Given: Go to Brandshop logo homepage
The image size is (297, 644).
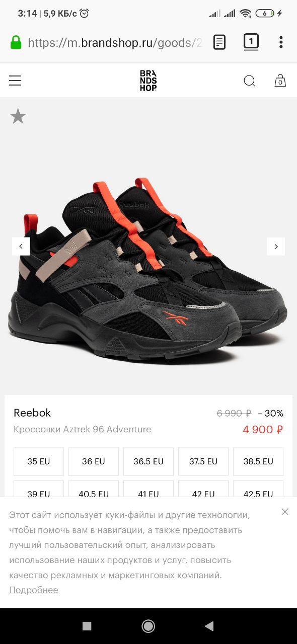Looking at the screenshot, I should (x=148, y=80).
